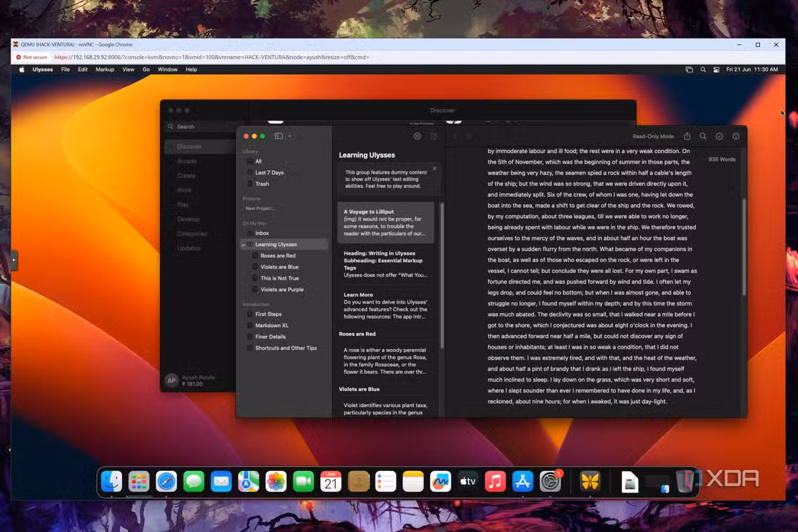Open Photos from the Dock

pos(276,482)
